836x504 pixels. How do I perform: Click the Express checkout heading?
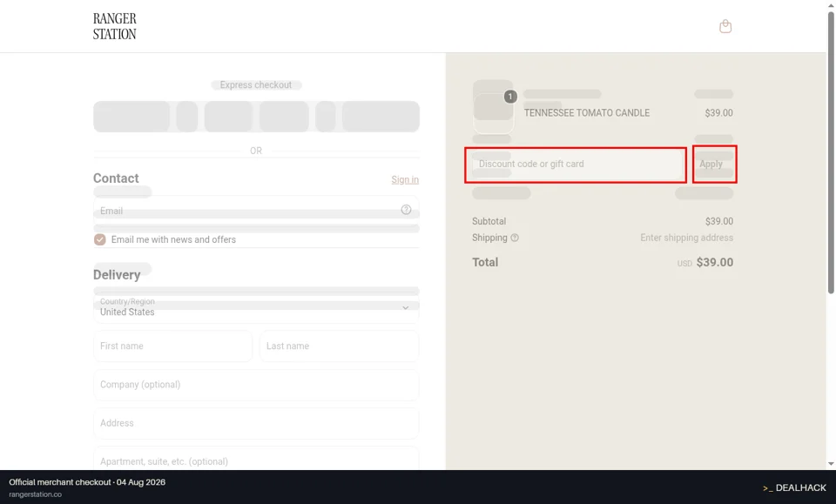point(256,84)
